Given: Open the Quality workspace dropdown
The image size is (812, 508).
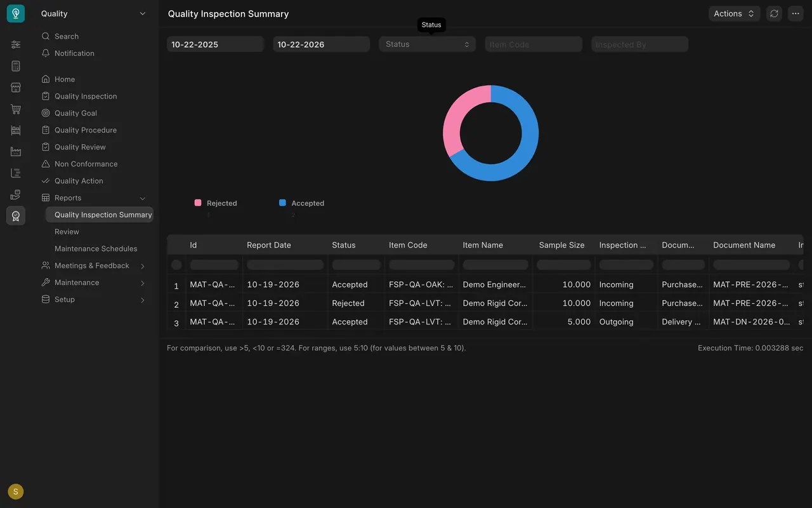Looking at the screenshot, I should [94, 13].
